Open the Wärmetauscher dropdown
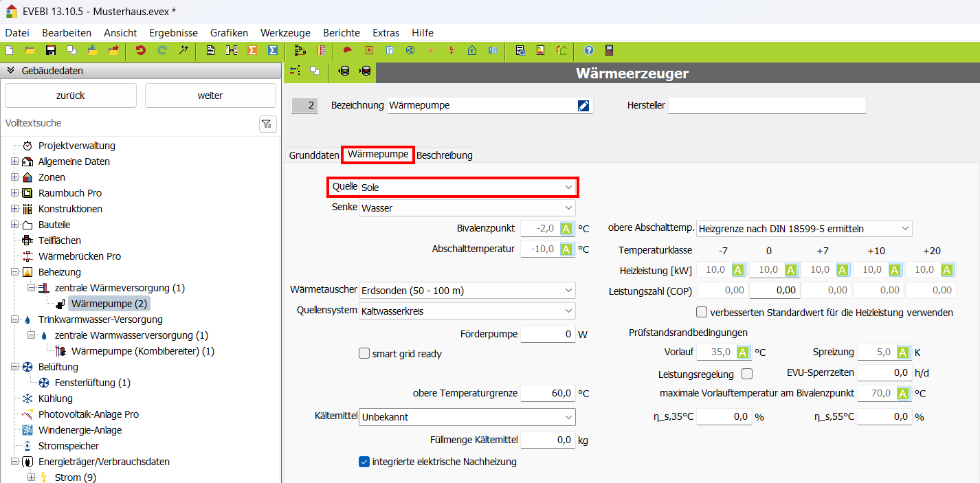This screenshot has height=483, width=980. pyautogui.click(x=467, y=291)
